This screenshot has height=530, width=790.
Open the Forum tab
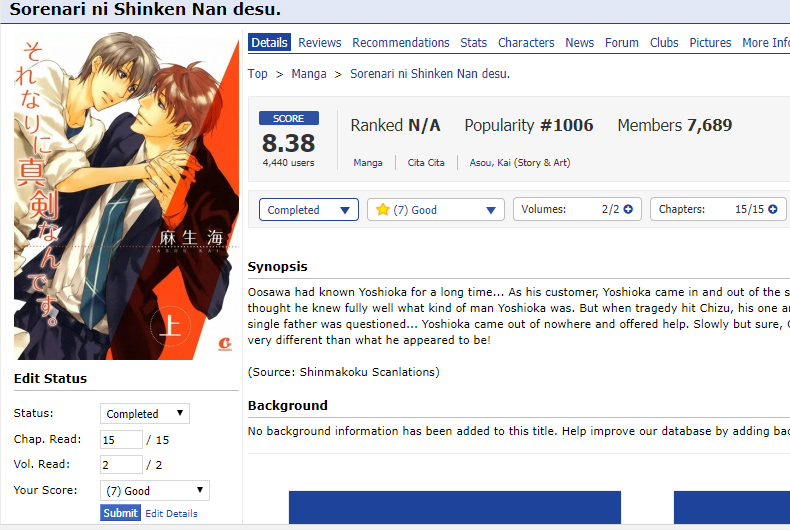pos(622,43)
